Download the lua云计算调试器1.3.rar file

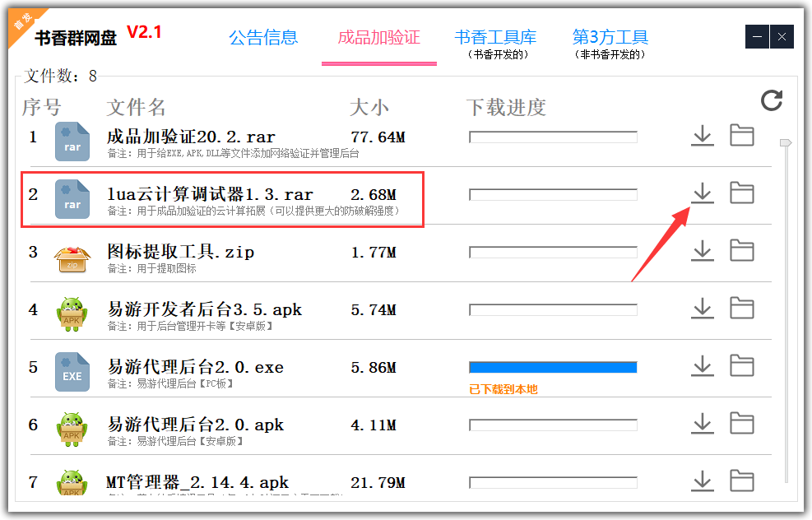(702, 193)
